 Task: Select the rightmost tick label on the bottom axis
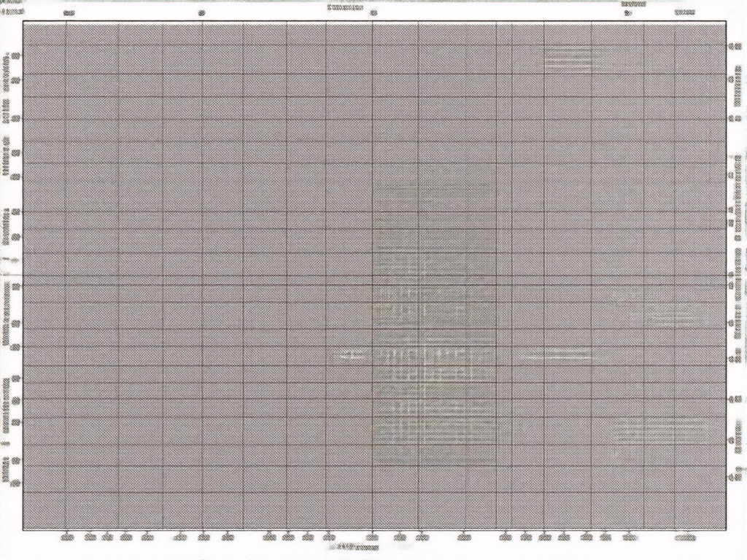[686, 538]
